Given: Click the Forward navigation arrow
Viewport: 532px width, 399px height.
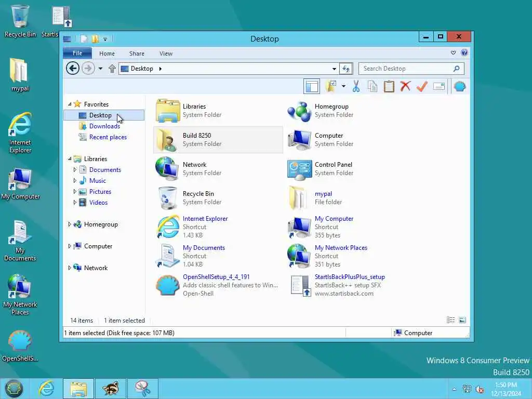Looking at the screenshot, I should tap(88, 68).
